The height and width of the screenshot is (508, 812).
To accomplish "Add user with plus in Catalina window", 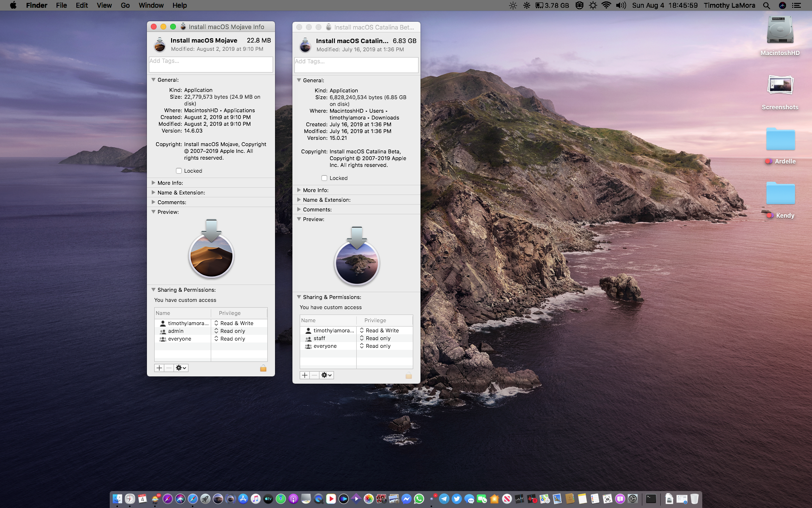I will pos(304,375).
